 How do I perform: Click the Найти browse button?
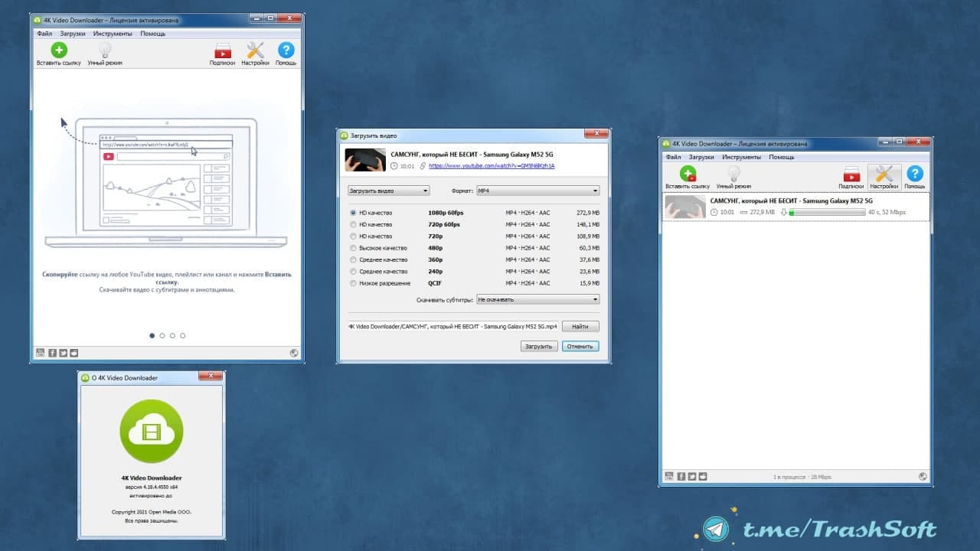(580, 326)
